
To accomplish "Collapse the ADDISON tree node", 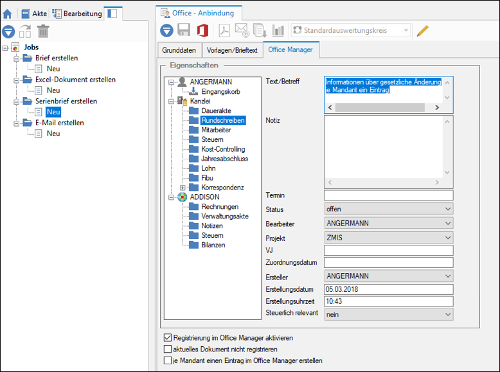I will point(171,197).
